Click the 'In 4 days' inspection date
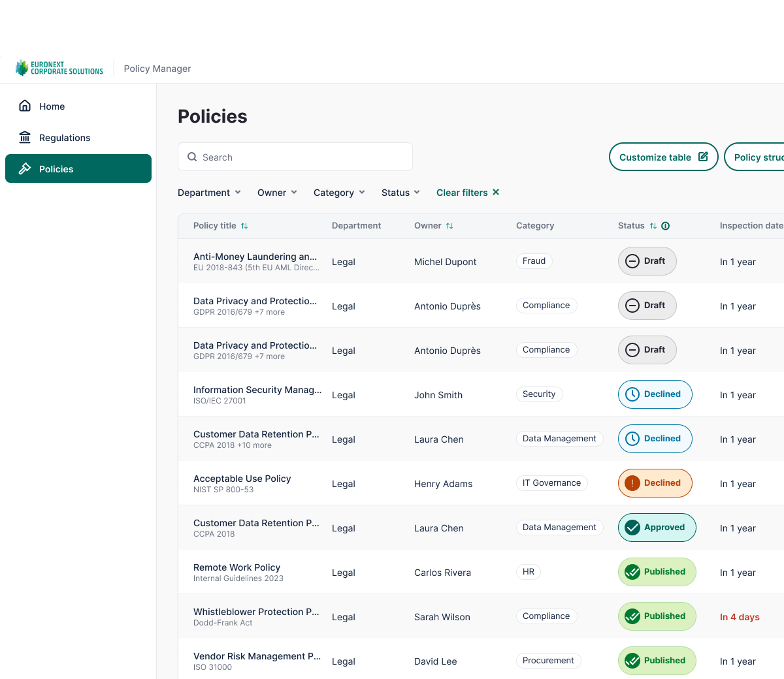784x679 pixels. 740,617
